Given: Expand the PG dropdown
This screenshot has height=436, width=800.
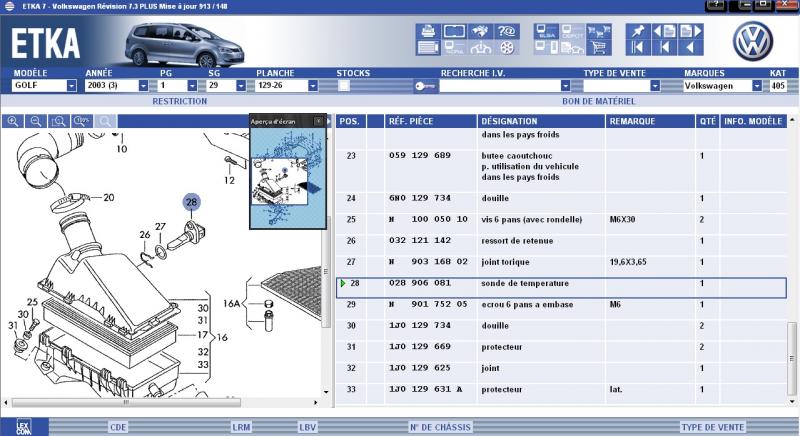Looking at the screenshot, I should click(192, 86).
